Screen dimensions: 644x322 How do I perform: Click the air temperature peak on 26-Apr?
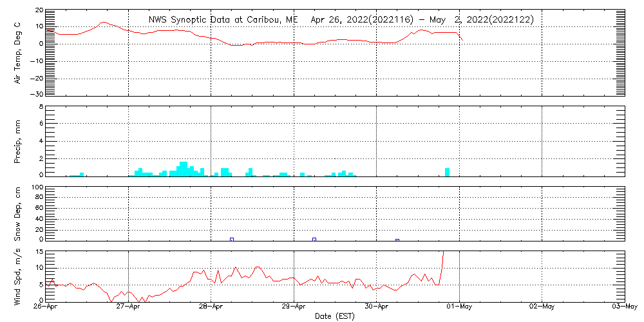tap(103, 23)
